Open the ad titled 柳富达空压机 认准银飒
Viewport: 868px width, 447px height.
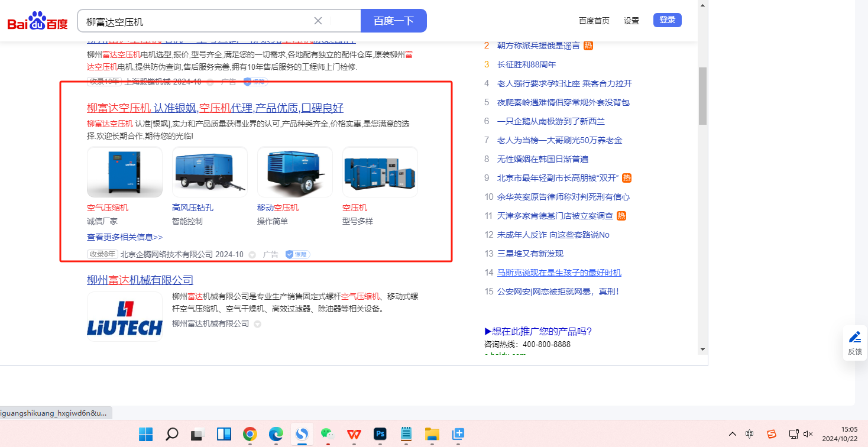coord(215,108)
